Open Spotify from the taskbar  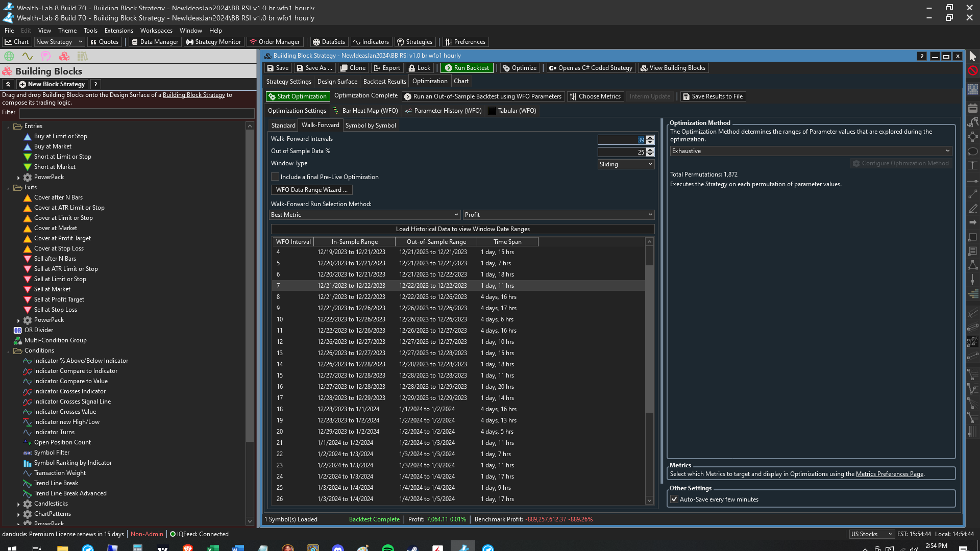coord(388,548)
